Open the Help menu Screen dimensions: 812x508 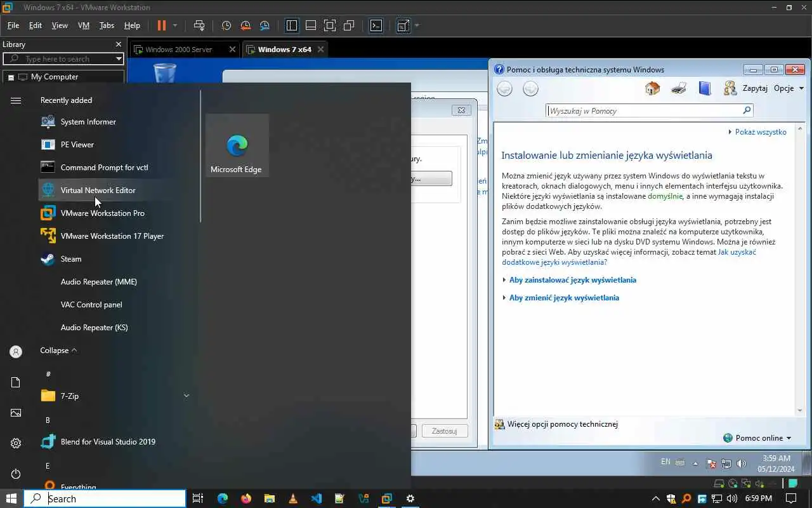132,25
